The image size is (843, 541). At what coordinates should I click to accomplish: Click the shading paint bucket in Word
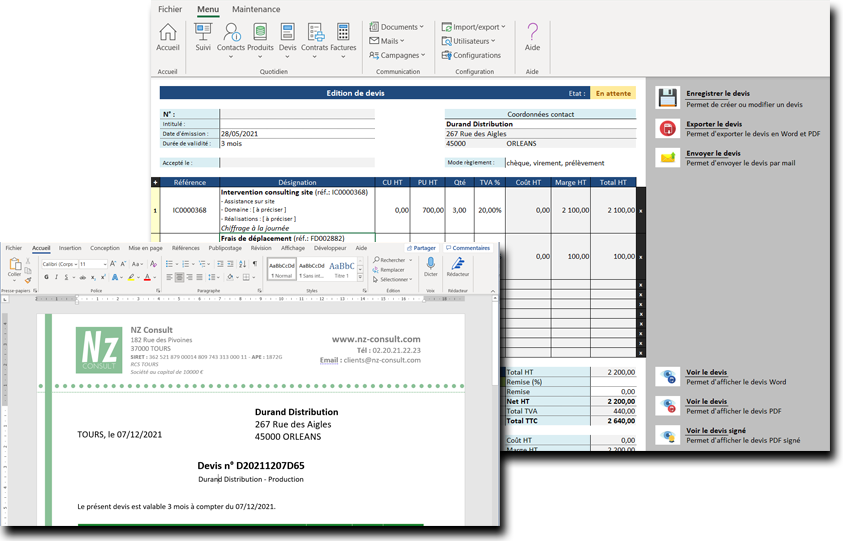pos(230,277)
